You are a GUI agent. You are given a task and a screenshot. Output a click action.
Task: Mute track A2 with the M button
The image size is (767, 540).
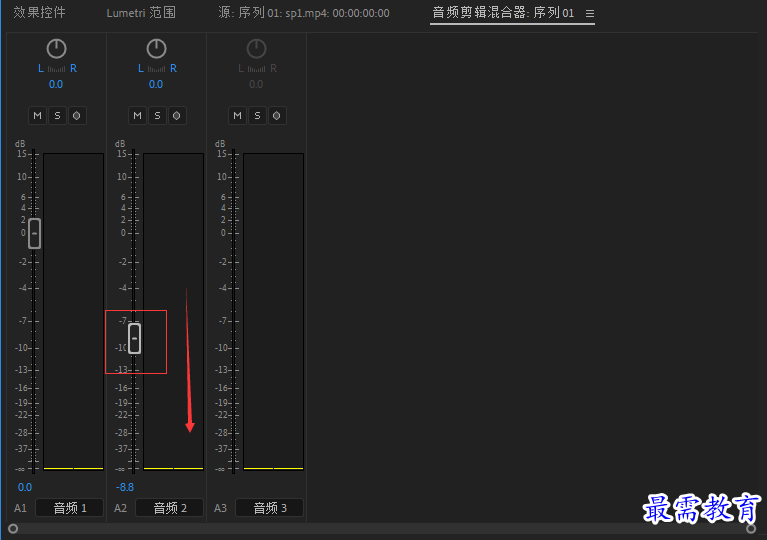coord(137,116)
